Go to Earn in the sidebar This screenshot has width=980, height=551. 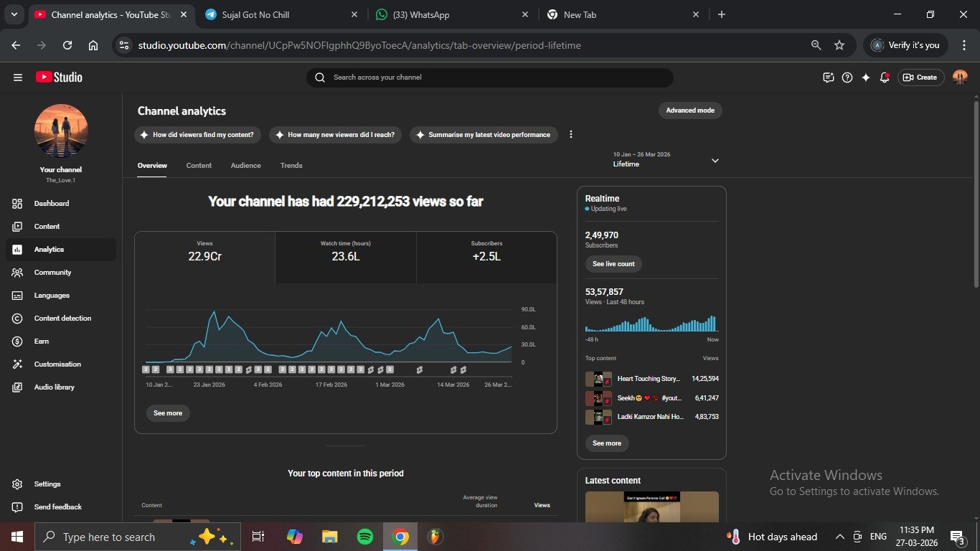[x=42, y=342]
